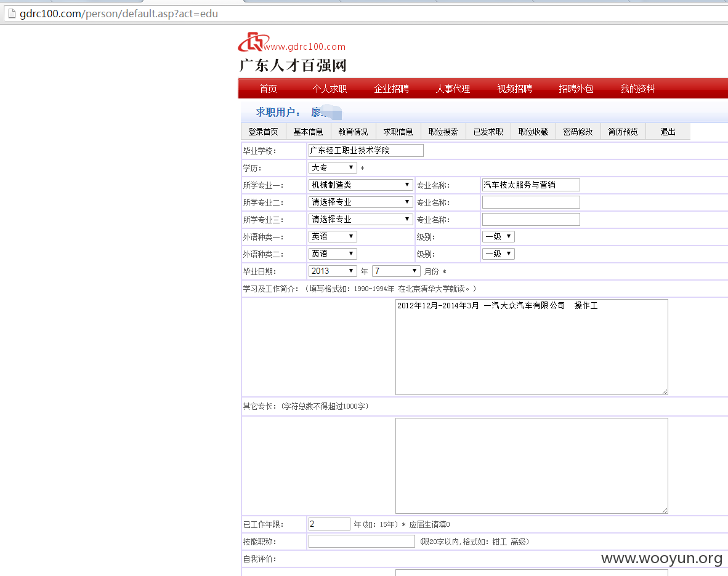Click 专业名称 field with 汽车技太服务与营销
The width and height of the screenshot is (728, 576).
coord(531,185)
